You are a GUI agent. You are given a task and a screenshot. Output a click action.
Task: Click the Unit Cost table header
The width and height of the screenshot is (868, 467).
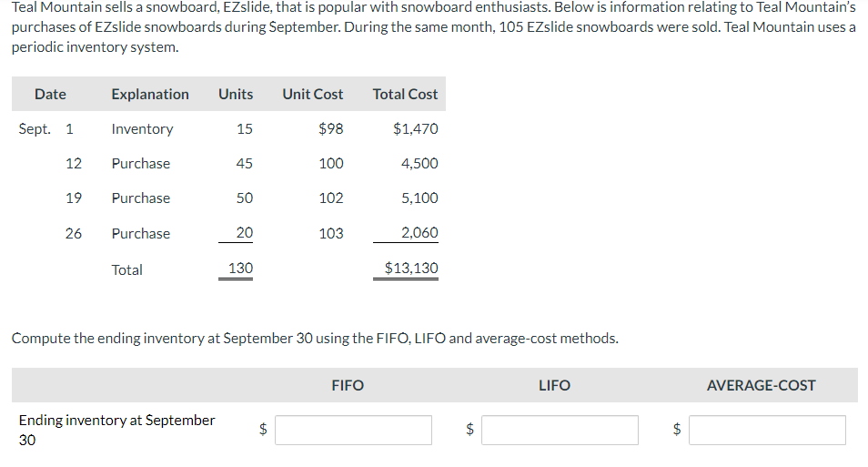[313, 94]
